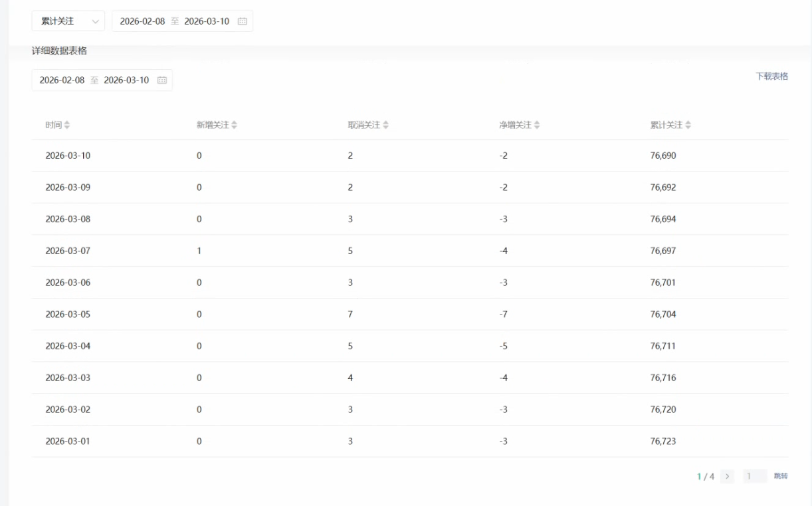The width and height of the screenshot is (812, 506).
Task: Click cumulative value 76,723 in last row
Action: click(662, 442)
